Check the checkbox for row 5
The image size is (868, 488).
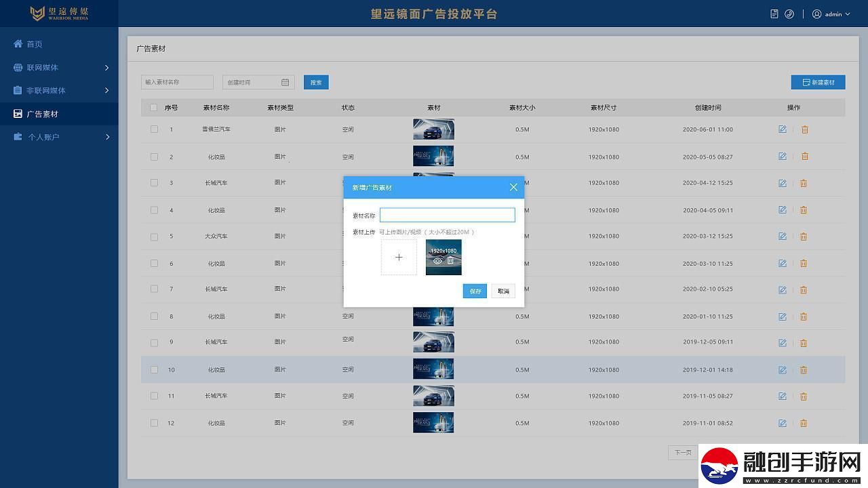[154, 237]
